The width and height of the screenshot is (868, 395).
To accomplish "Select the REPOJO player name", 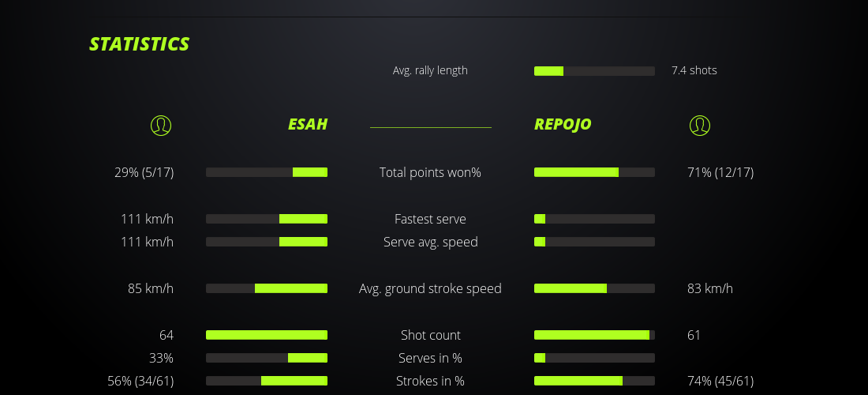I will (563, 125).
